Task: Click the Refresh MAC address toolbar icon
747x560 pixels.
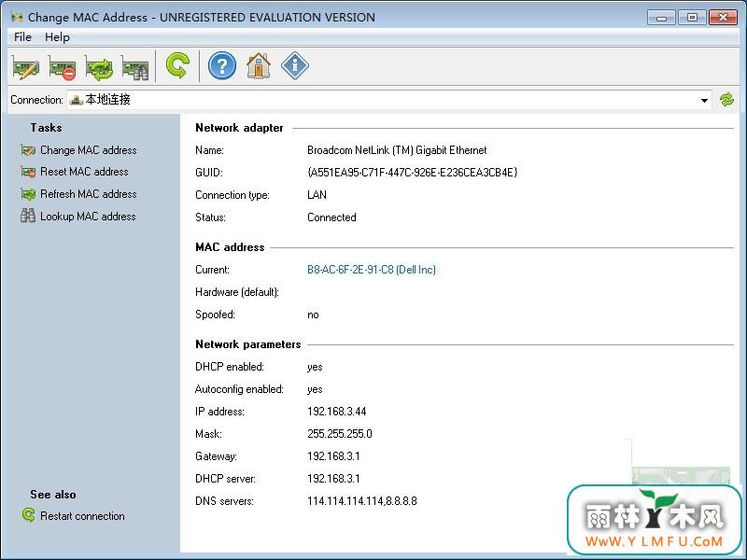Action: click(x=99, y=67)
